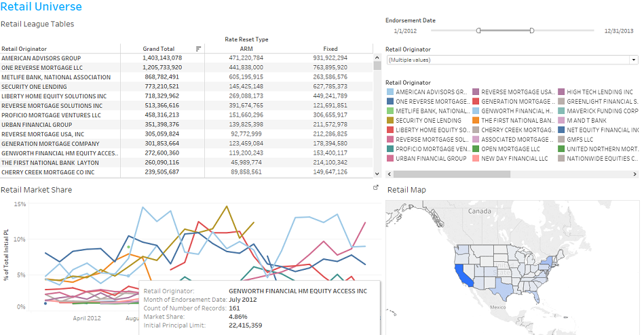
Task: Click the Retail League Tables heading
Action: tap(37, 24)
